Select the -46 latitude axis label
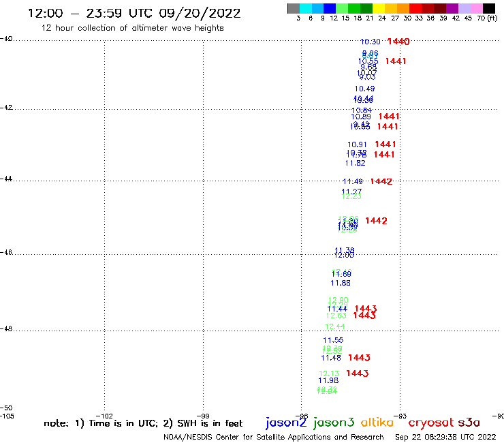 tap(6, 253)
